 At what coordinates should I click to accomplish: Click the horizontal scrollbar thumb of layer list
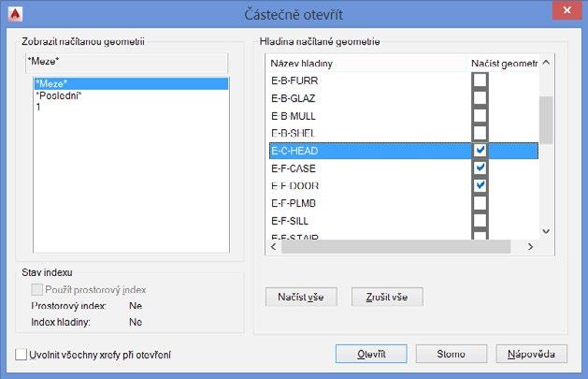tap(396, 247)
